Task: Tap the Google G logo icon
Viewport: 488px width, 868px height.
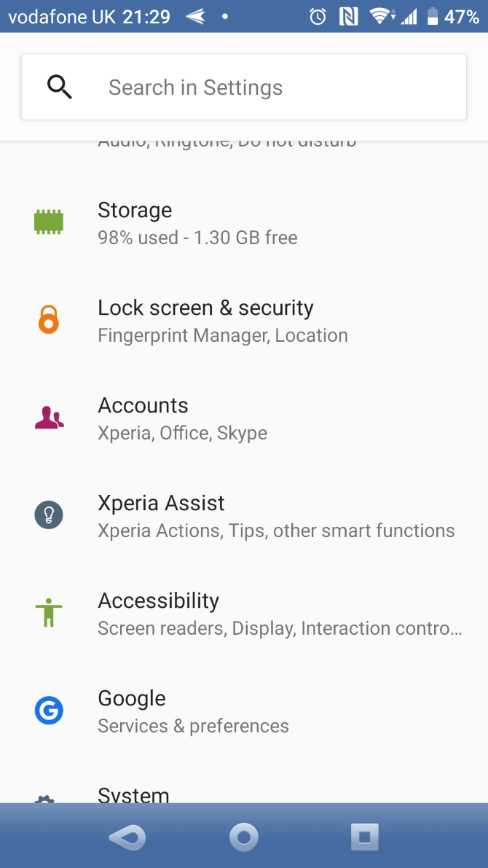Action: [x=49, y=711]
